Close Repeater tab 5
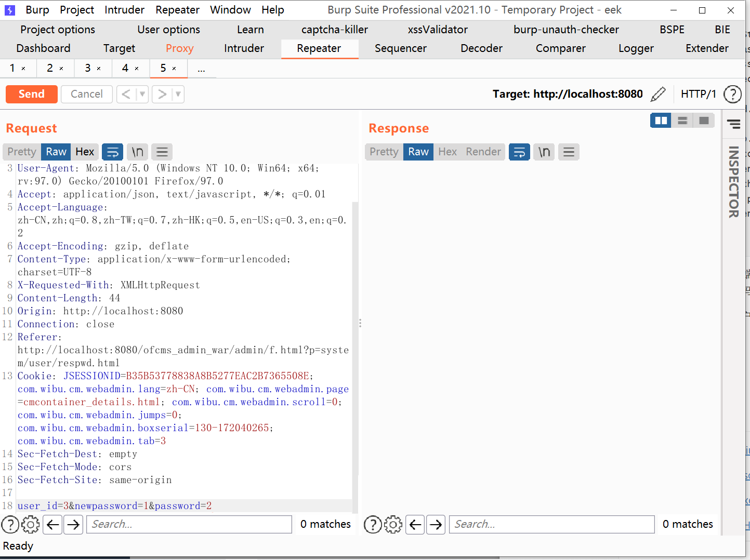The image size is (750, 560). 174,69
